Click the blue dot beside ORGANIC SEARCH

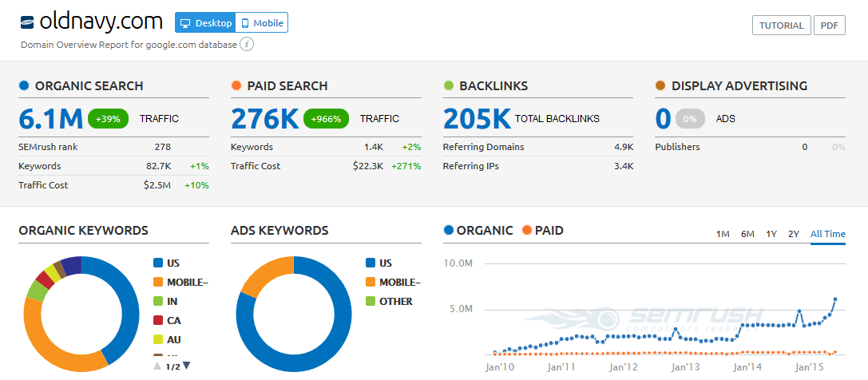(24, 85)
